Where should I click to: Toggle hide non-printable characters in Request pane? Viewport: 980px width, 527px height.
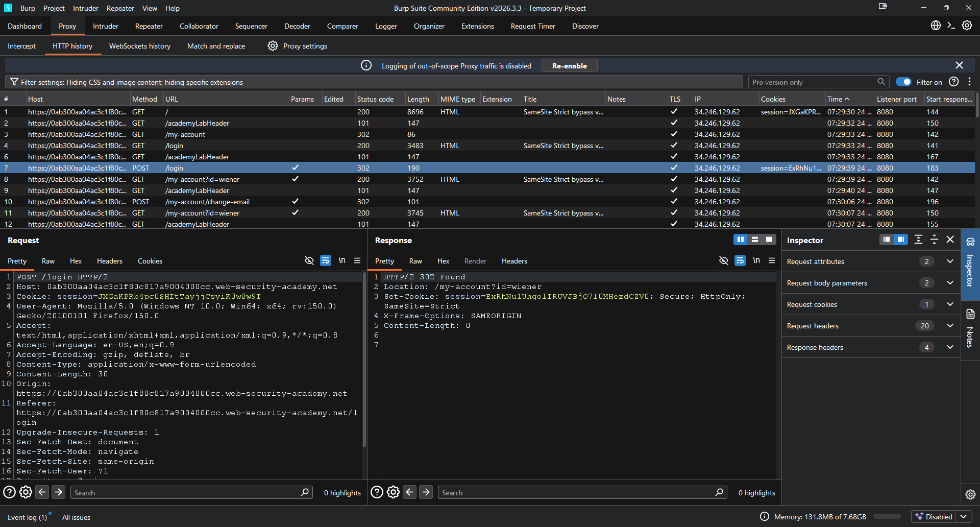tap(309, 260)
